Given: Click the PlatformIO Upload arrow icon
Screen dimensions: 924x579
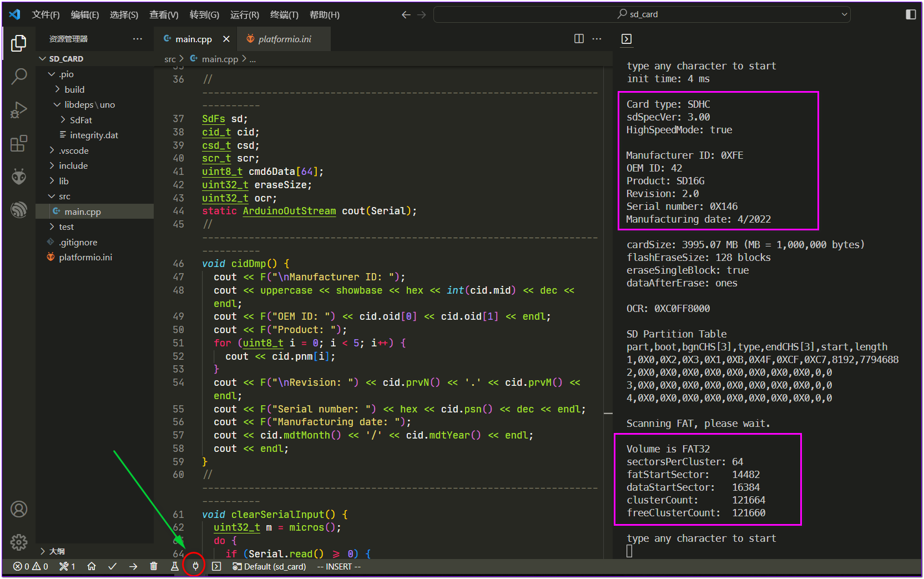Looking at the screenshot, I should pos(133,567).
